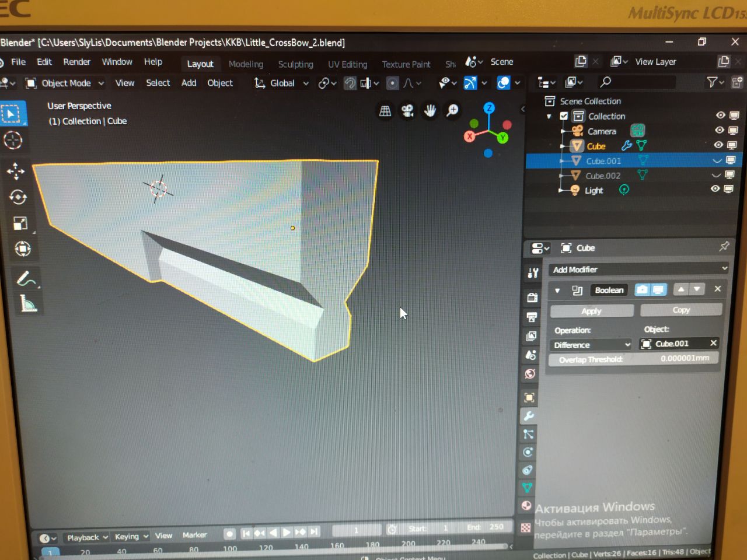
Task: Click the pan view hand icon
Action: coord(430,111)
